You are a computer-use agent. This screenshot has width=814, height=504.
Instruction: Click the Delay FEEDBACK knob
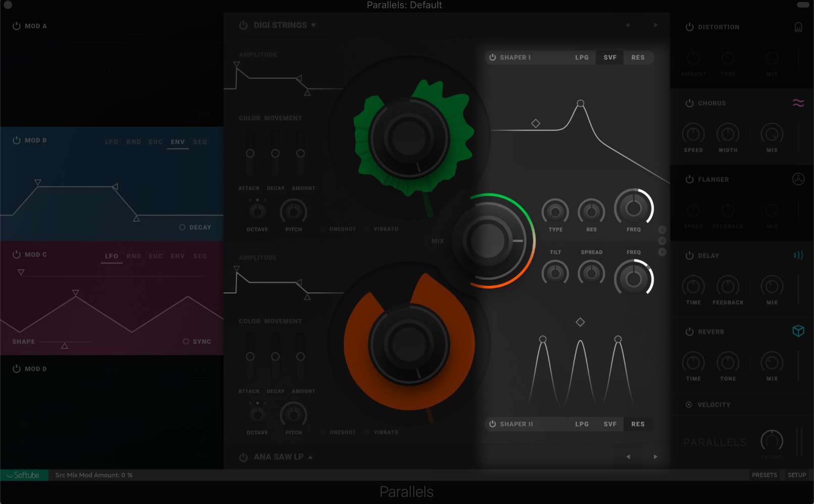point(728,286)
